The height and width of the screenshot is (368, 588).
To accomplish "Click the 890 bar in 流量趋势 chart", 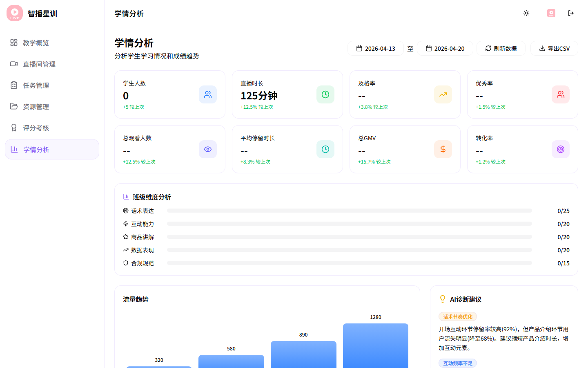I will [303, 355].
